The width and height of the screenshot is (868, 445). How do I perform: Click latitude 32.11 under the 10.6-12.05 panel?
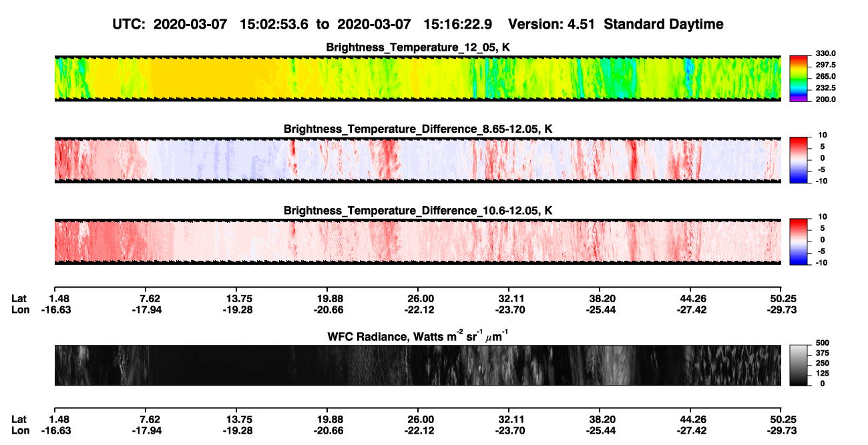[x=509, y=298]
